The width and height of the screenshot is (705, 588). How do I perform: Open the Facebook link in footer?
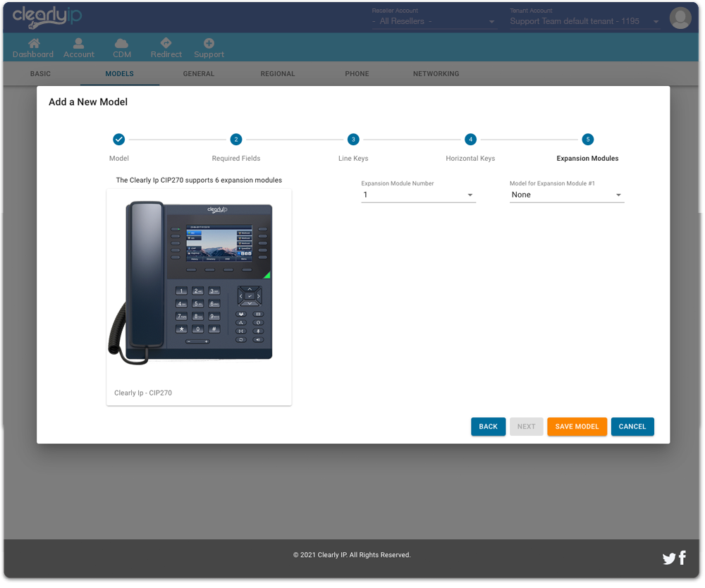pos(682,558)
